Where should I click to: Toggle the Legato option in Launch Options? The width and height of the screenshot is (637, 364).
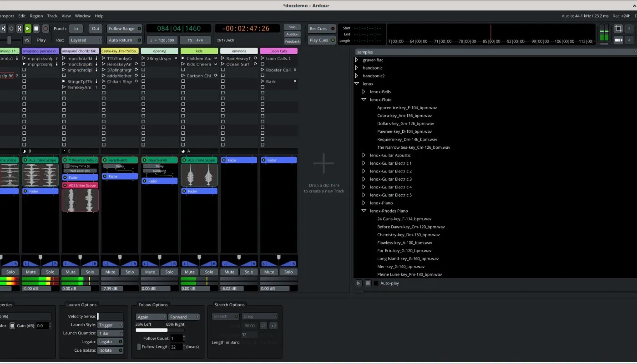coord(110,342)
